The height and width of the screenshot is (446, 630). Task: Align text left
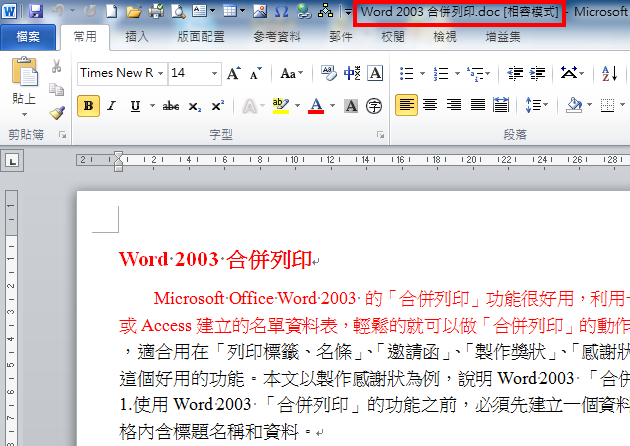click(x=406, y=105)
